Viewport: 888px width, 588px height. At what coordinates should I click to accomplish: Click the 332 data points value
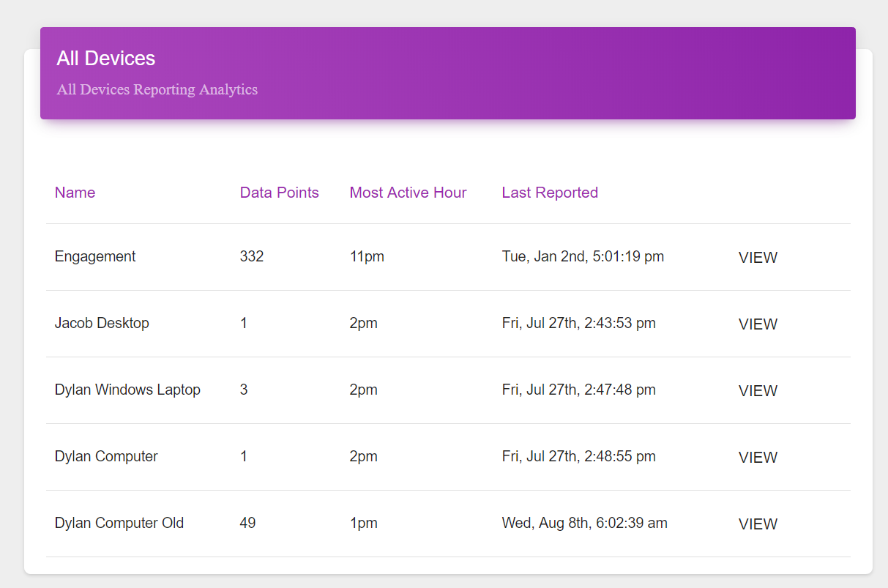[252, 256]
